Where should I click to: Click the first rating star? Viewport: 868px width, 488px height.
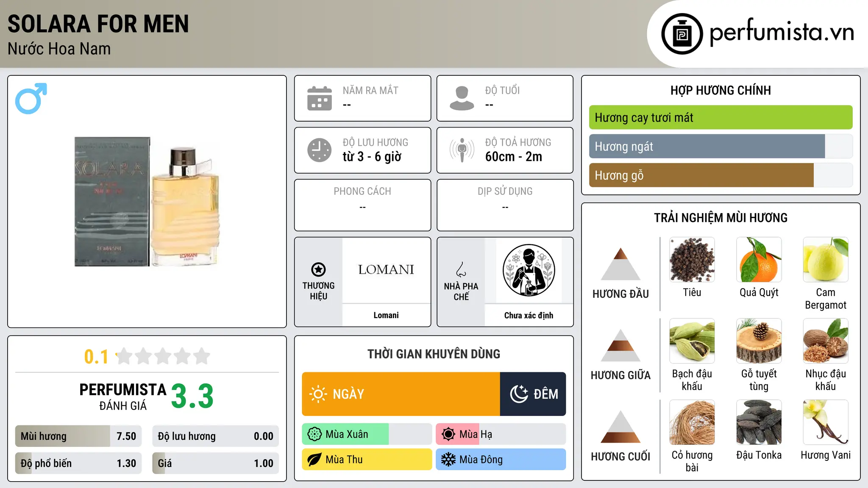coord(124,356)
